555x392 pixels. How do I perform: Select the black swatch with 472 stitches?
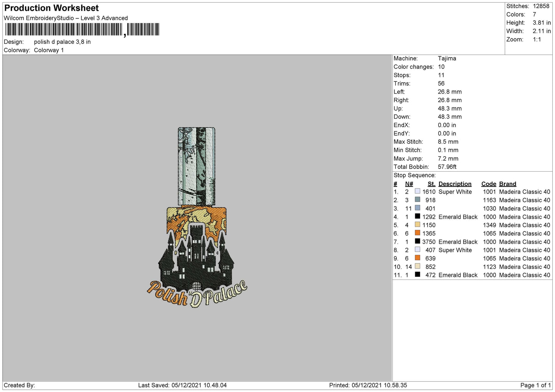point(417,275)
